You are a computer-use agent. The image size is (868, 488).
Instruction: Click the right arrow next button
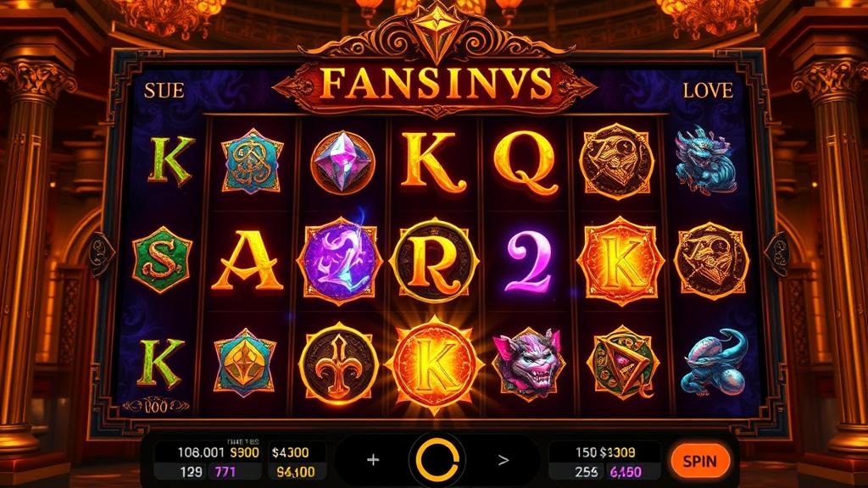(504, 460)
